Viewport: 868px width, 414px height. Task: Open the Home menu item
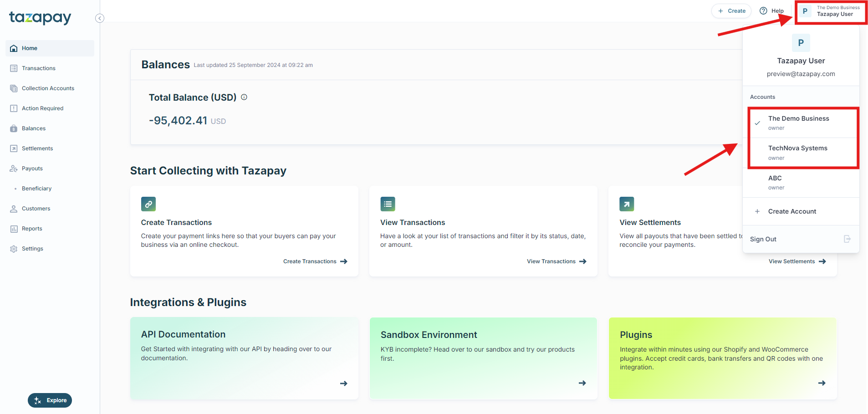pos(50,48)
